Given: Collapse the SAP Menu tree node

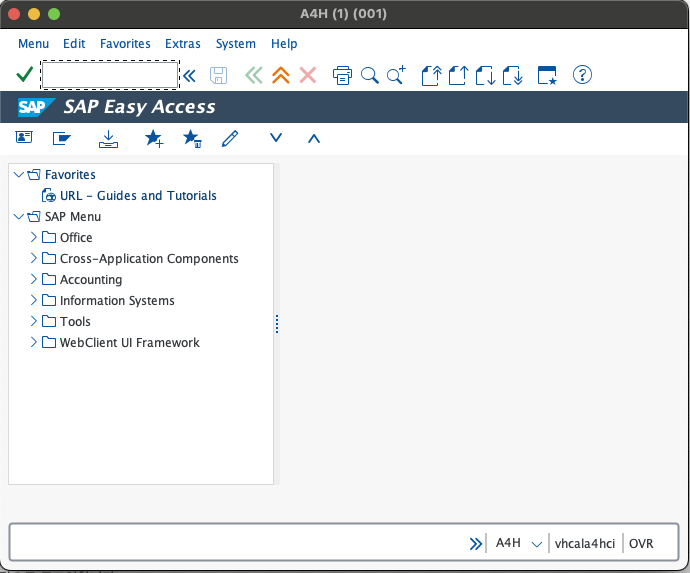Looking at the screenshot, I should [18, 217].
